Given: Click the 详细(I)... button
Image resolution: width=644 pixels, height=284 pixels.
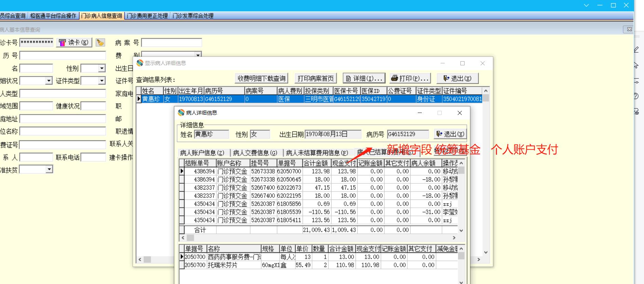Looking at the screenshot, I should [364, 78].
